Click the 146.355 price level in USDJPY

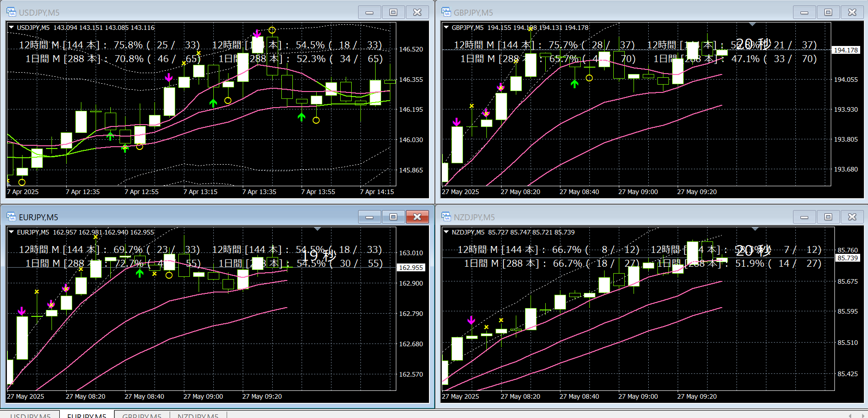(x=411, y=80)
